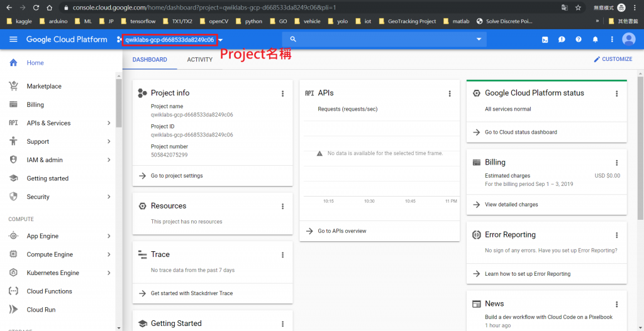
Task: Click the search magnifier icon
Action: click(x=293, y=39)
